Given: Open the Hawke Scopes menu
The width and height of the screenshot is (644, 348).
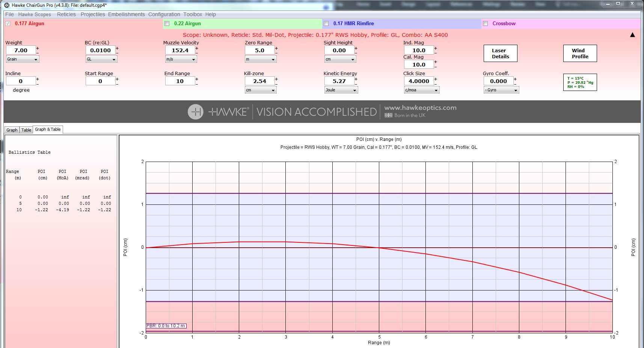Looking at the screenshot, I should pos(35,14).
